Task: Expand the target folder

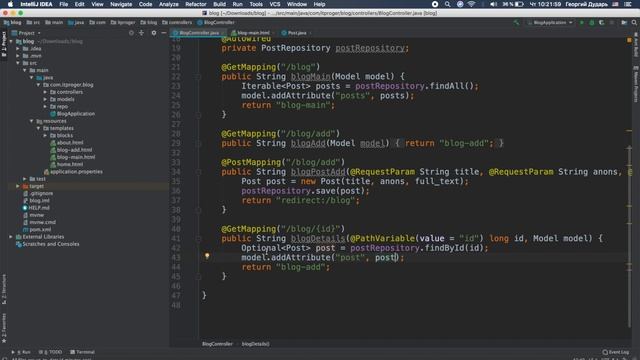Action: tap(18, 186)
